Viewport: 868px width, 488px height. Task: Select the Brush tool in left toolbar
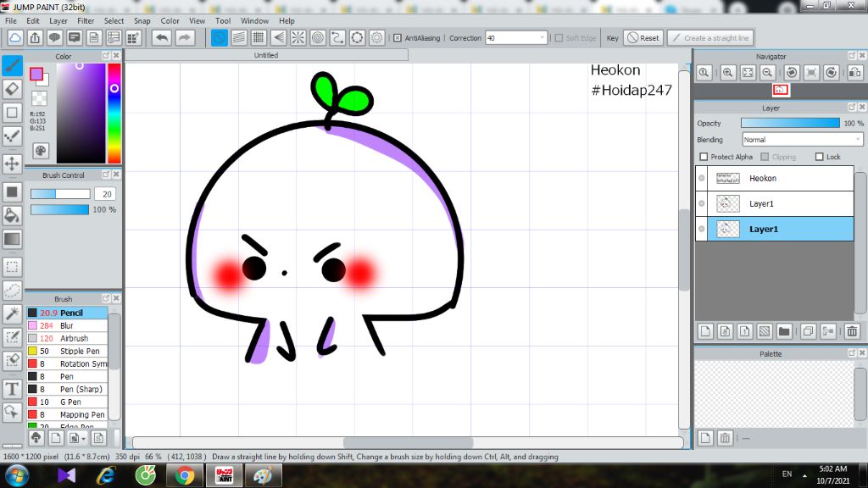[12, 66]
